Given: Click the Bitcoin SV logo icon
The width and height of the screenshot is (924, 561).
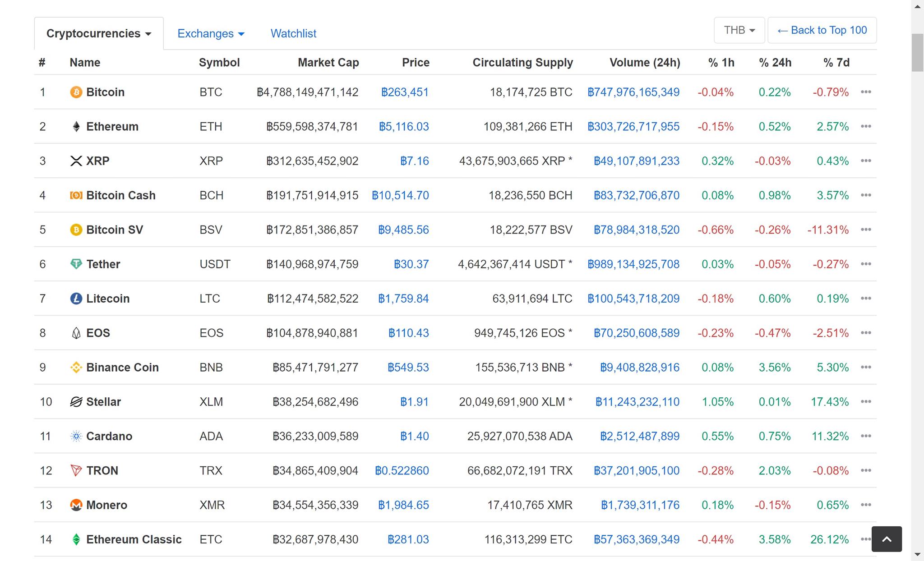Looking at the screenshot, I should point(76,230).
